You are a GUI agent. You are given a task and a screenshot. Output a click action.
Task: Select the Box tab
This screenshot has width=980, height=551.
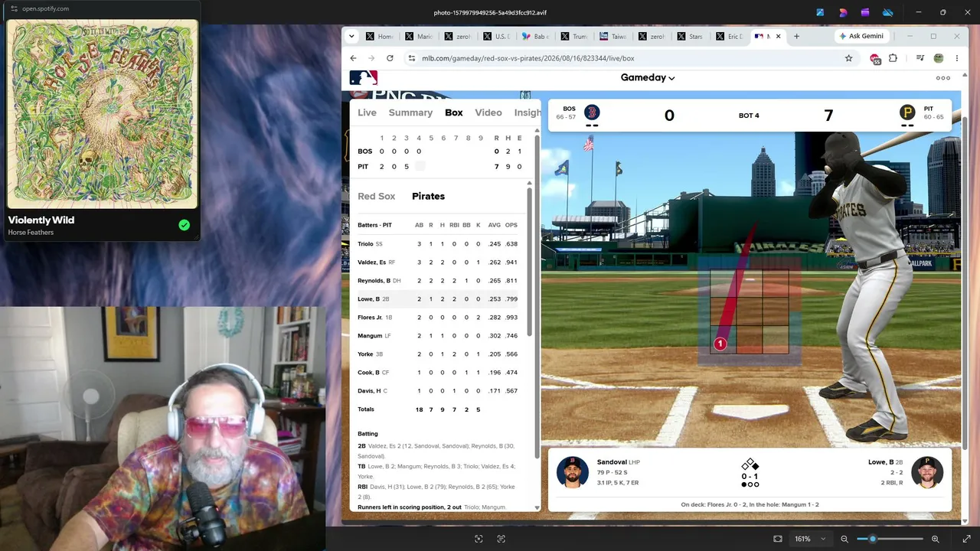point(454,112)
